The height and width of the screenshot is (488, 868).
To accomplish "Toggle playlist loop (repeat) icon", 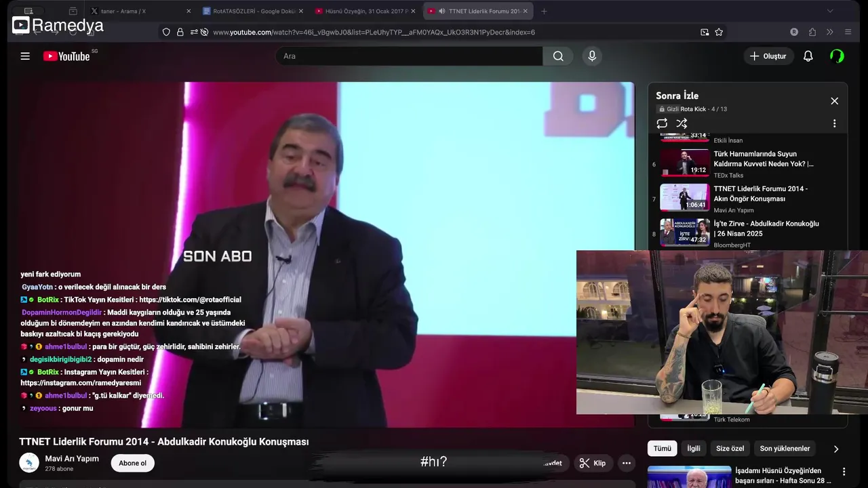I will point(662,123).
